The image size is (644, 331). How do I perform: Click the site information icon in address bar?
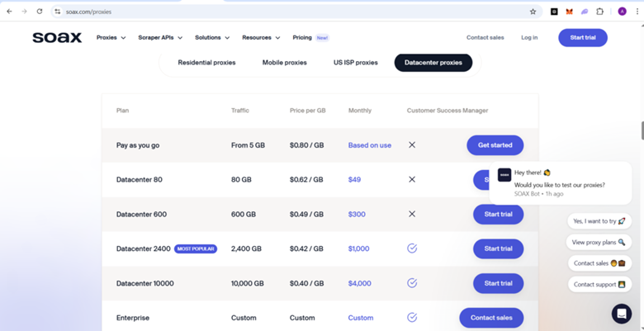[x=57, y=12]
